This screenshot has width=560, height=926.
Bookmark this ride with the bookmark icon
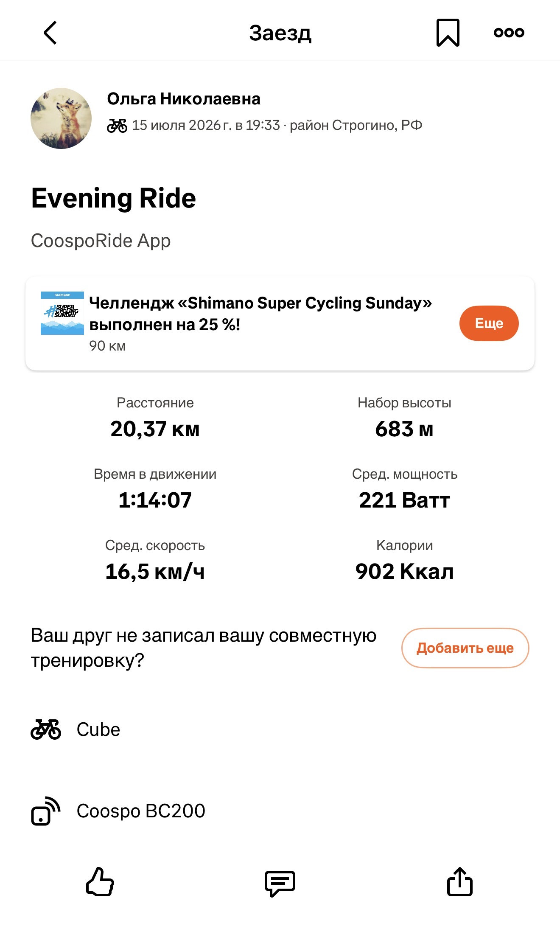448,33
